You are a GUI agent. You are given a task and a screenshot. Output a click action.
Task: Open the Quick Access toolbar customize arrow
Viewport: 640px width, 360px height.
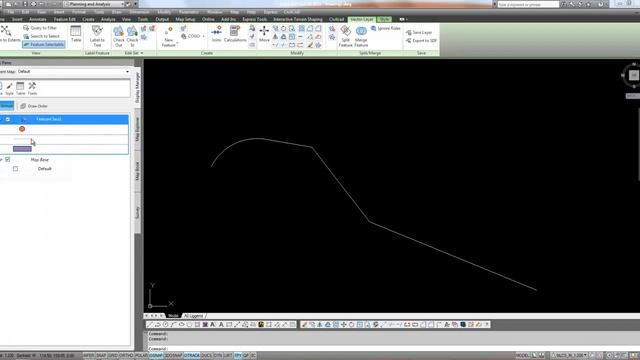[x=136, y=4]
